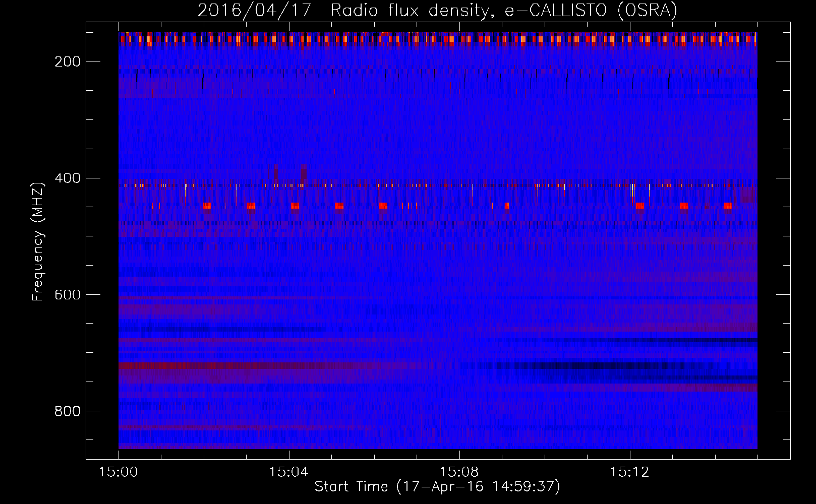
Task: Click the 15:08 time tick label
Action: (x=459, y=472)
